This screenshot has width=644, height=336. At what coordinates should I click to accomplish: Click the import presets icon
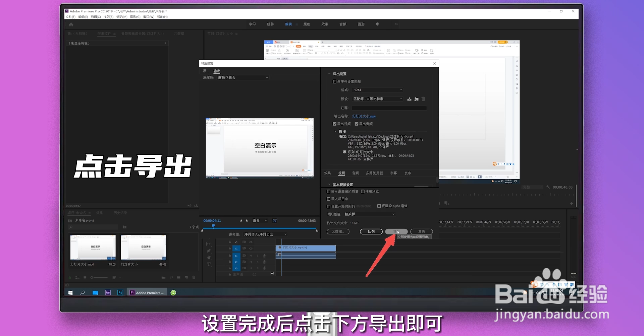tap(416, 99)
